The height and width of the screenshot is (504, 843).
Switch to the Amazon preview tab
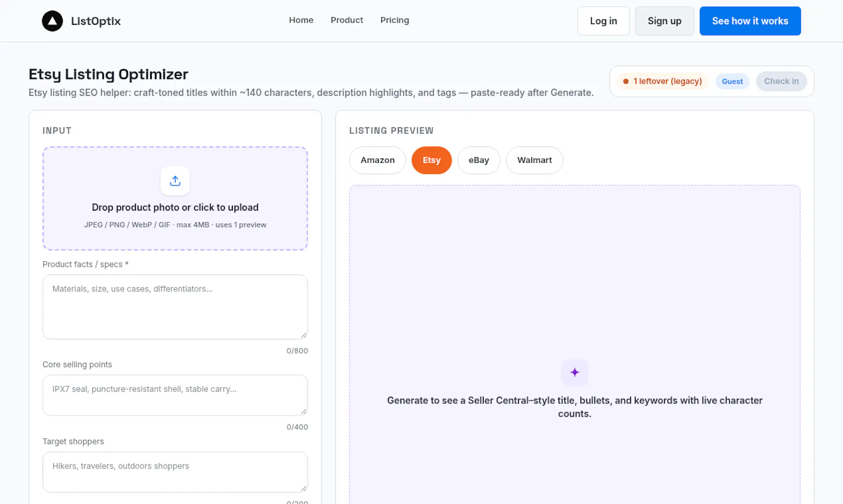[x=378, y=160]
